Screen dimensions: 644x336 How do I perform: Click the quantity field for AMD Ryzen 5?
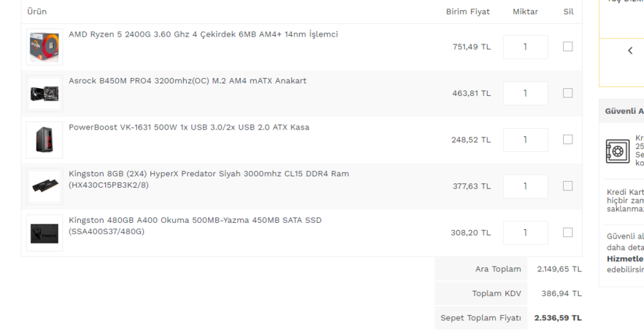(525, 47)
